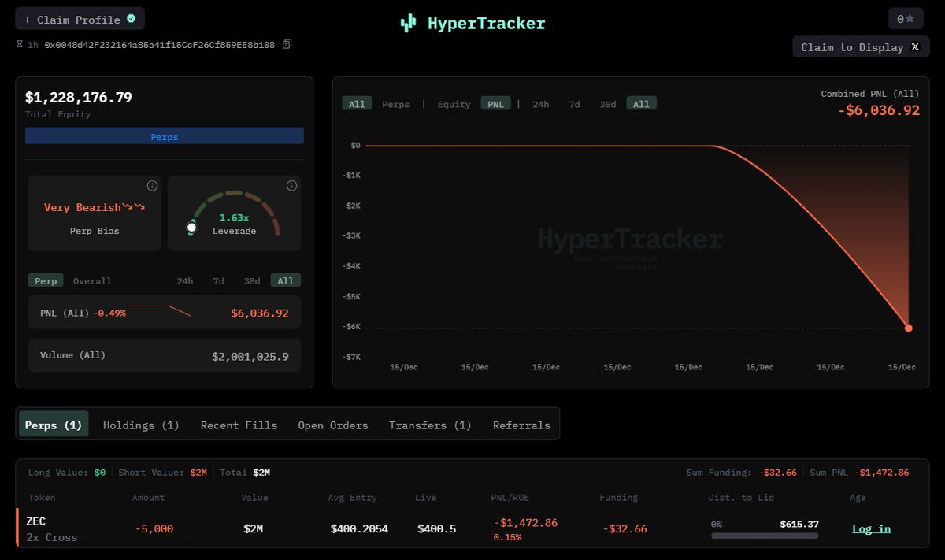
Task: Choose 30d range on the chart
Action: click(607, 104)
